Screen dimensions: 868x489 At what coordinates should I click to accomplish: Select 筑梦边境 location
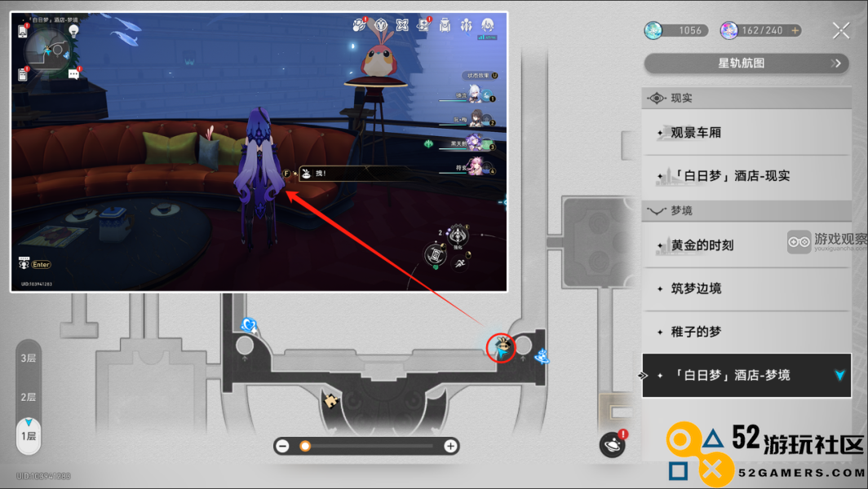746,289
